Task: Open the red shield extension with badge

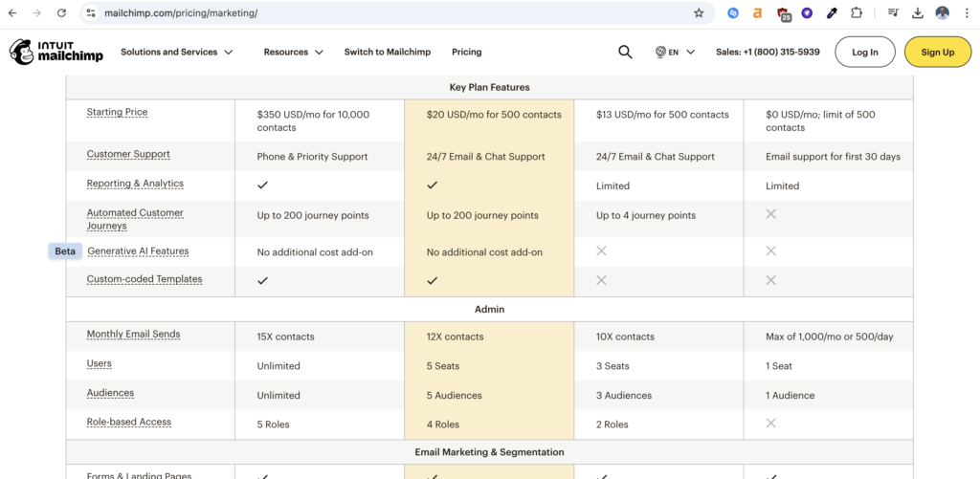Action: (x=783, y=13)
